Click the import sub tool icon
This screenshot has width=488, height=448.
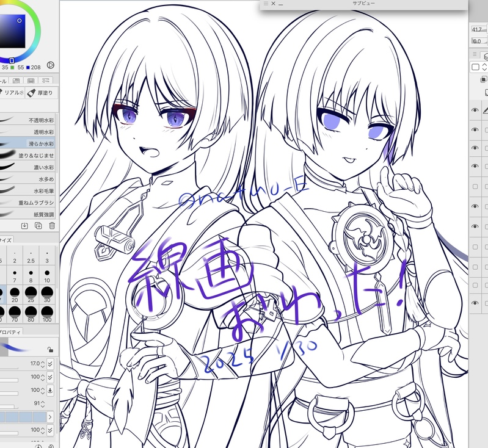tap(24, 226)
